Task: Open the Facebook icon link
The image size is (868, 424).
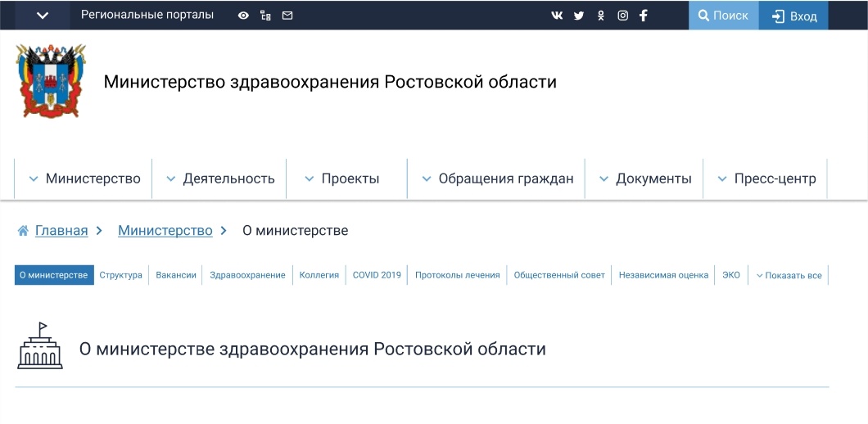Action: (x=644, y=16)
